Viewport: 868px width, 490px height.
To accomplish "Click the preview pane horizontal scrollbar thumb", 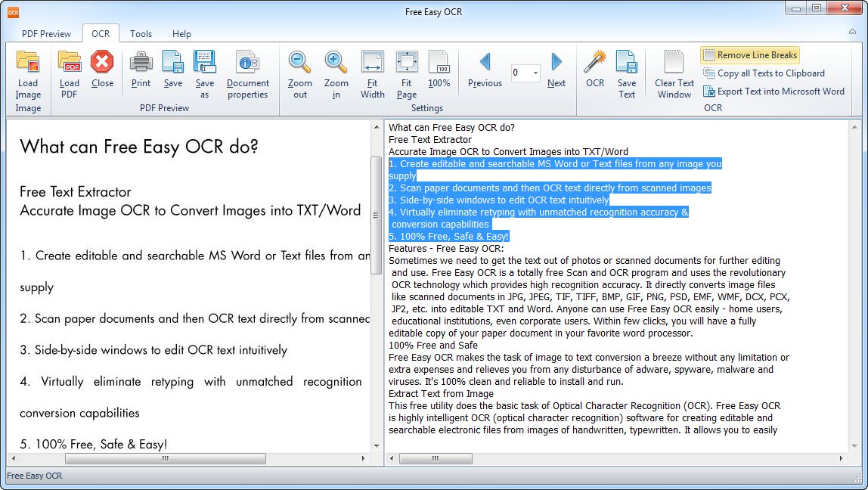I will 166,458.
